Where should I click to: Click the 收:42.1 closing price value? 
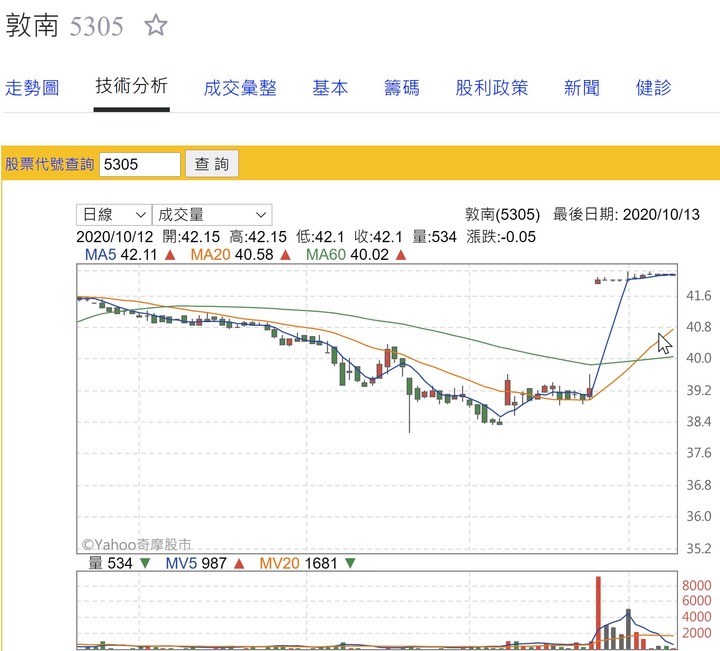[x=378, y=237]
